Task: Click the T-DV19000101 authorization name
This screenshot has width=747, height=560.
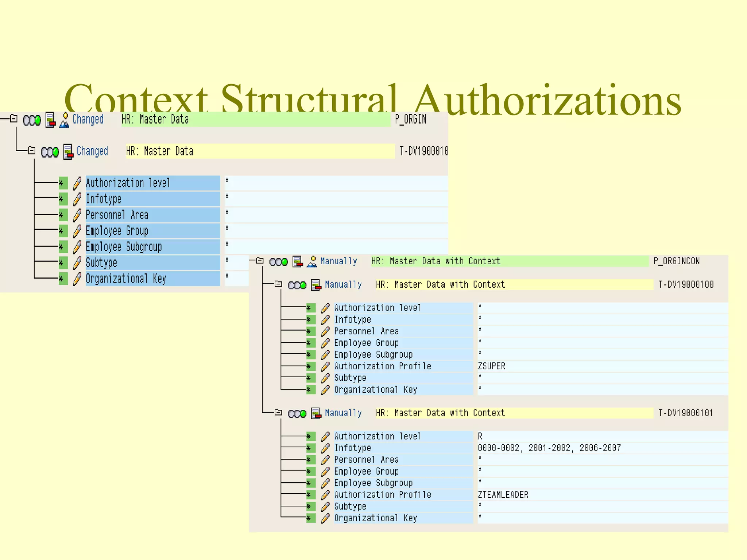Action: point(686,413)
